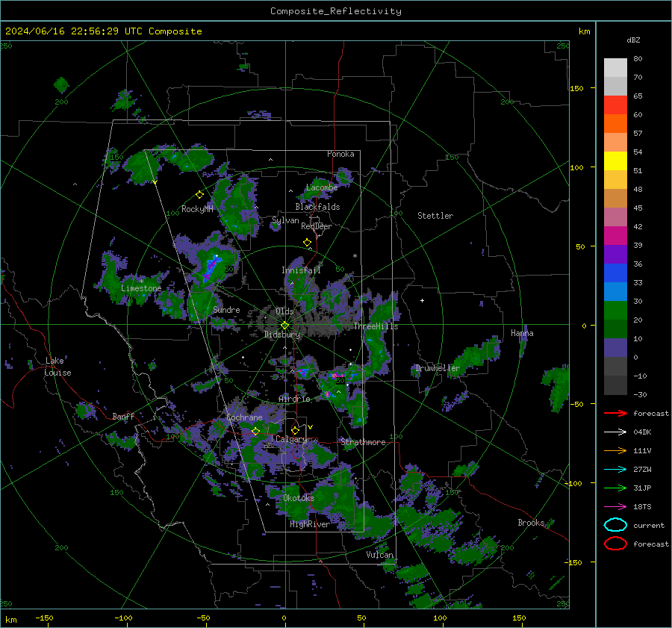Click the Airdrie city label
This screenshot has height=628, width=672.
coord(294,399)
